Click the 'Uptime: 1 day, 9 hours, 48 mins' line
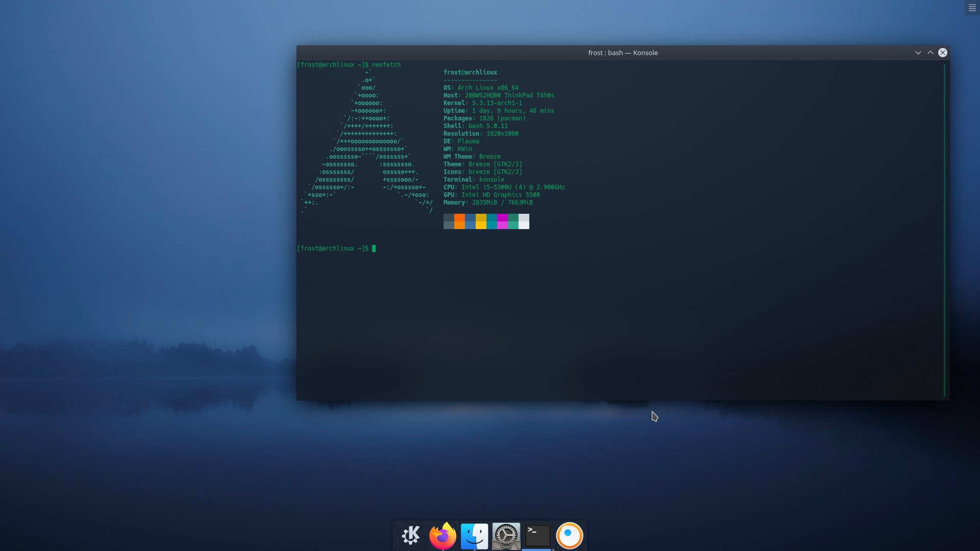The image size is (980, 551). pos(499,111)
